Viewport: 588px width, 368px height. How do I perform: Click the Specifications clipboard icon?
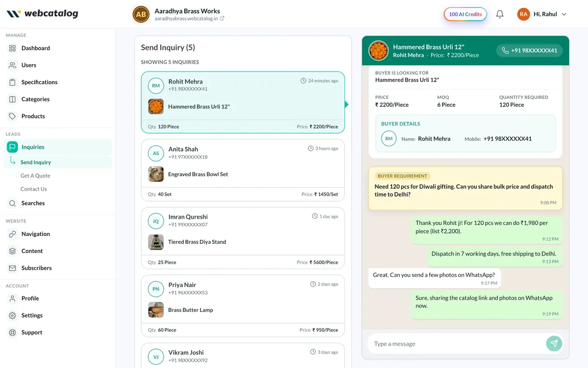pos(13,82)
